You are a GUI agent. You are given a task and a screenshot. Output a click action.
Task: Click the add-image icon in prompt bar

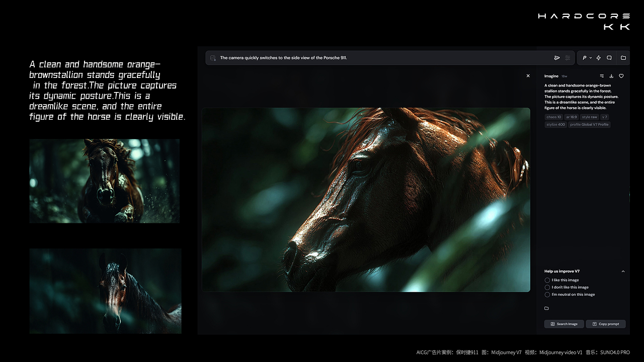click(x=213, y=58)
